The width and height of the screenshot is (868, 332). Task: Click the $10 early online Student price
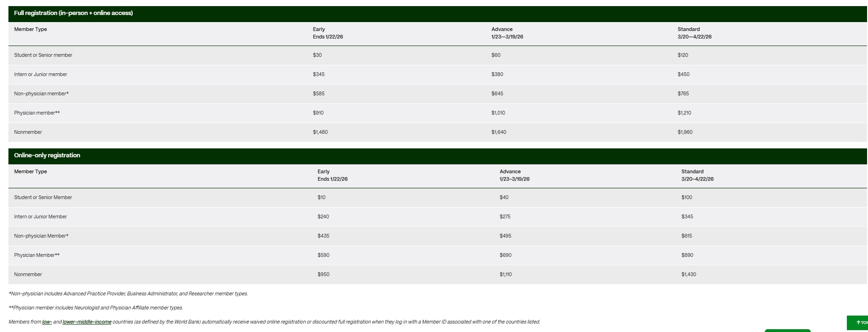(x=321, y=198)
